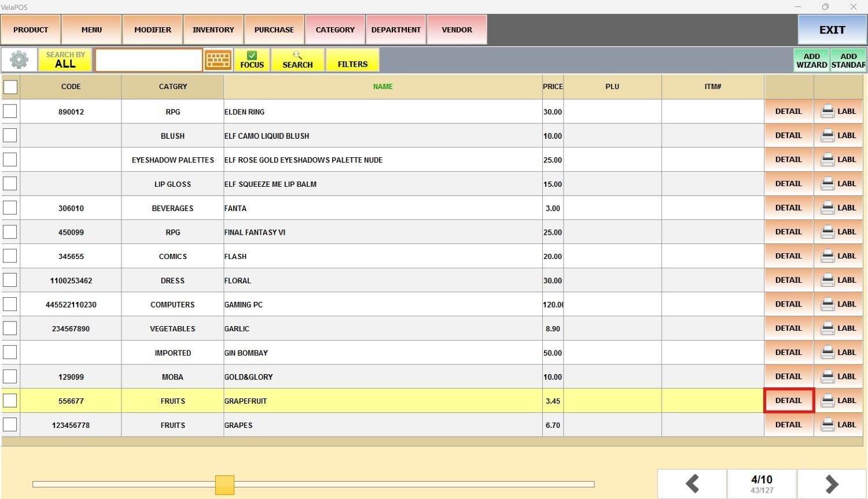Screen dimensions: 868x499
Task: Toggle the FOCUS checkbox button
Action: pos(252,60)
